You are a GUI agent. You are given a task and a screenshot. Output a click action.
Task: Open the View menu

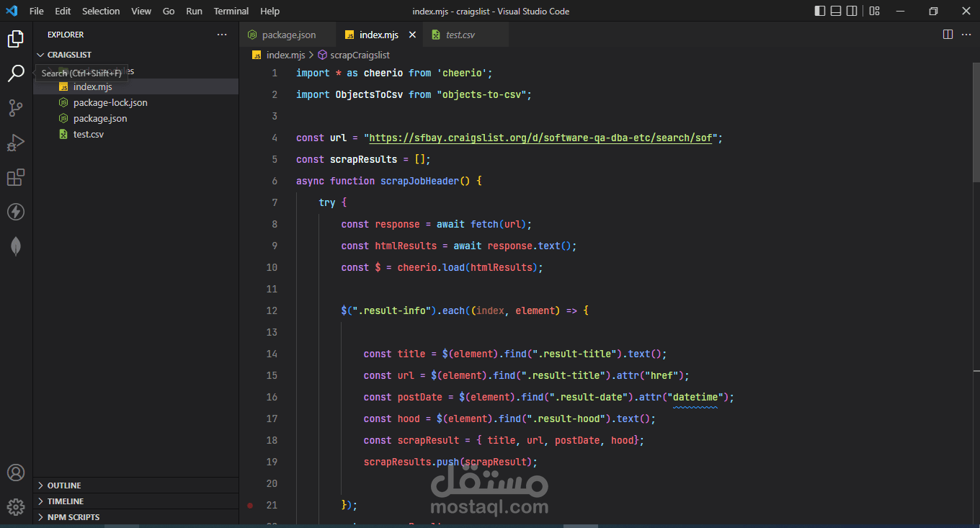coord(141,11)
